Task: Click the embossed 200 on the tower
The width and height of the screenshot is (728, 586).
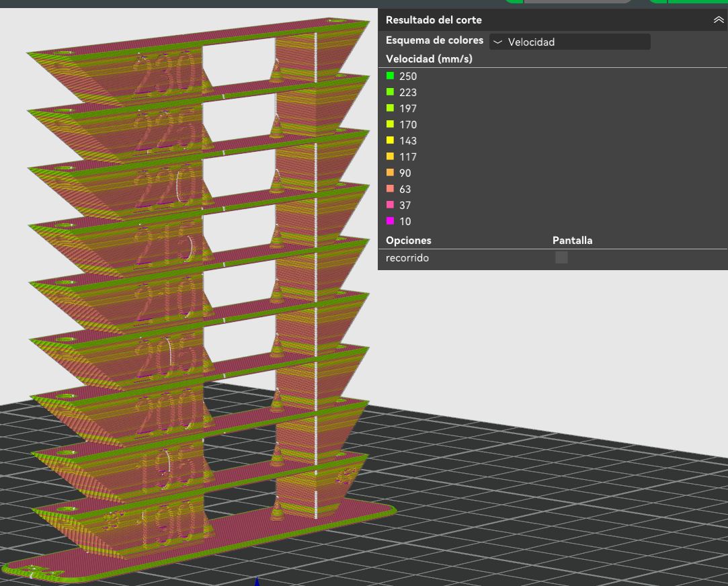Action: [x=166, y=411]
